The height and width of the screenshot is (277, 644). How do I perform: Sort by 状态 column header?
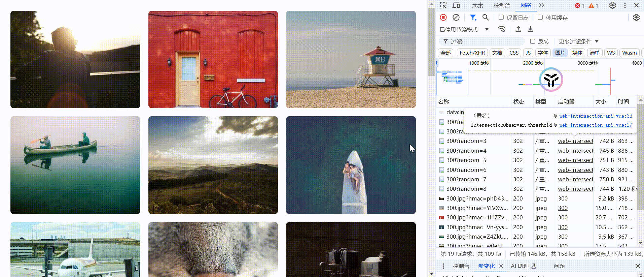click(522, 101)
